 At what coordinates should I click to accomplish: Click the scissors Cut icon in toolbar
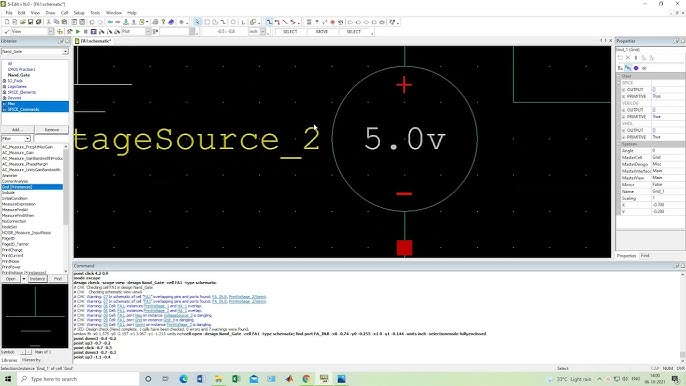click(49, 22)
